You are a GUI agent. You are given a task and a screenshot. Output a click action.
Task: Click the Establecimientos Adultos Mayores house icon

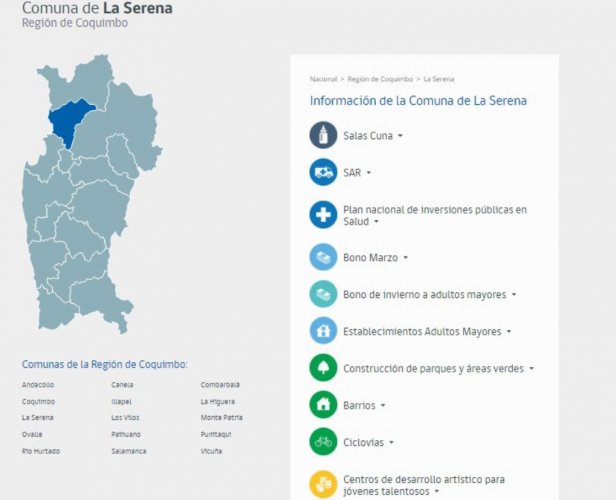click(x=323, y=331)
